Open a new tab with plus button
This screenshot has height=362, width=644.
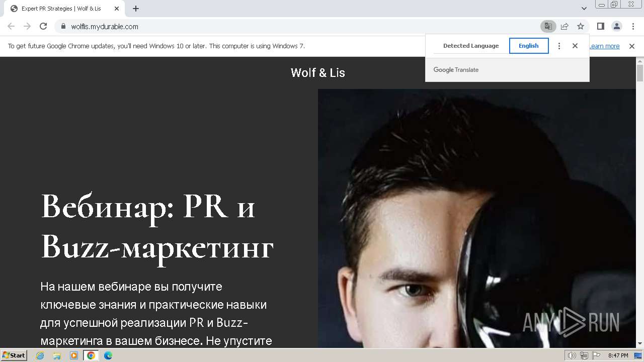136,9
